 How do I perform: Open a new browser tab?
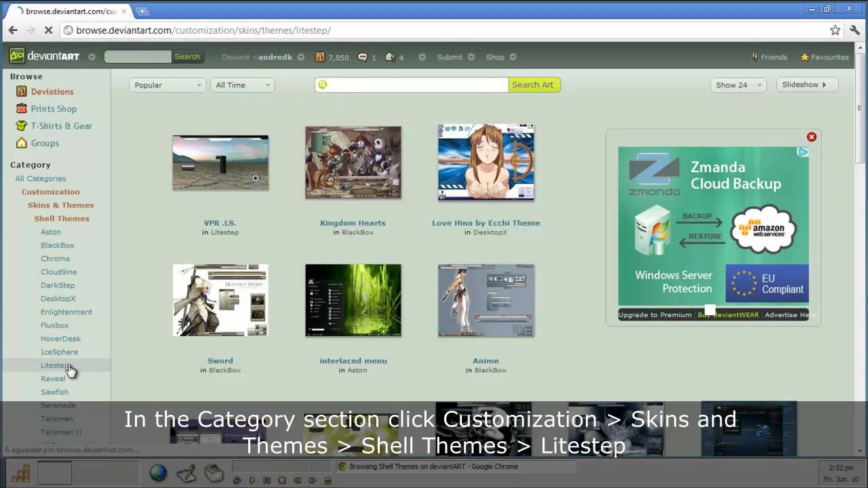click(142, 11)
